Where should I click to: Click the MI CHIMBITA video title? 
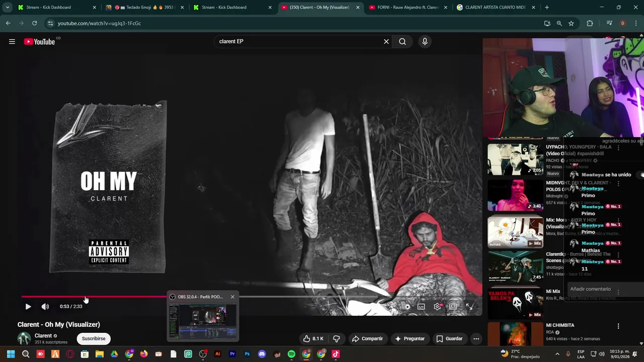pos(560,325)
